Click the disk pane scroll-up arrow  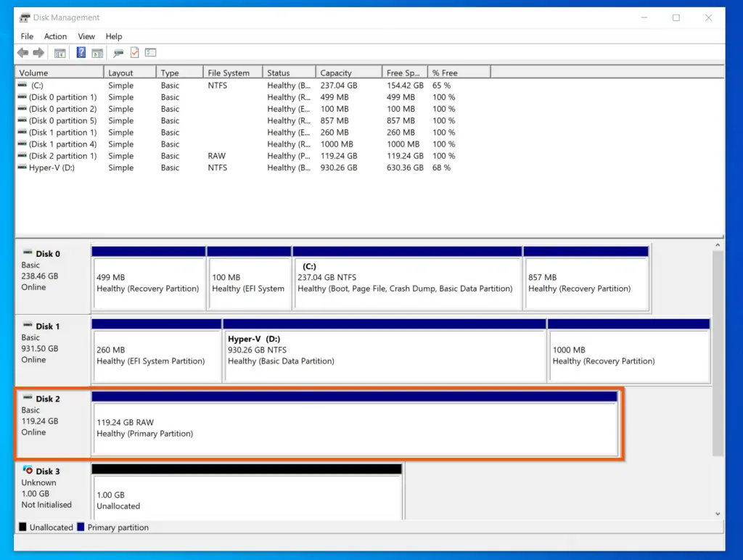tap(718, 245)
